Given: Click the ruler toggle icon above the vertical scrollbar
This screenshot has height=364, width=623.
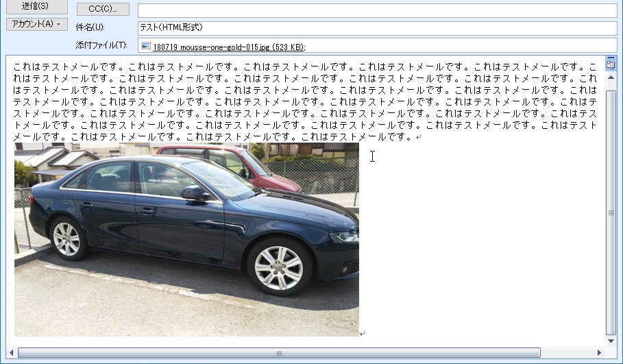Looking at the screenshot, I should coord(611,64).
